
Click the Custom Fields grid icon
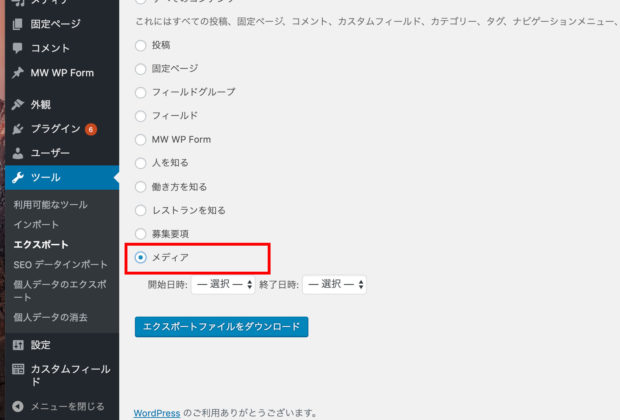click(18, 369)
